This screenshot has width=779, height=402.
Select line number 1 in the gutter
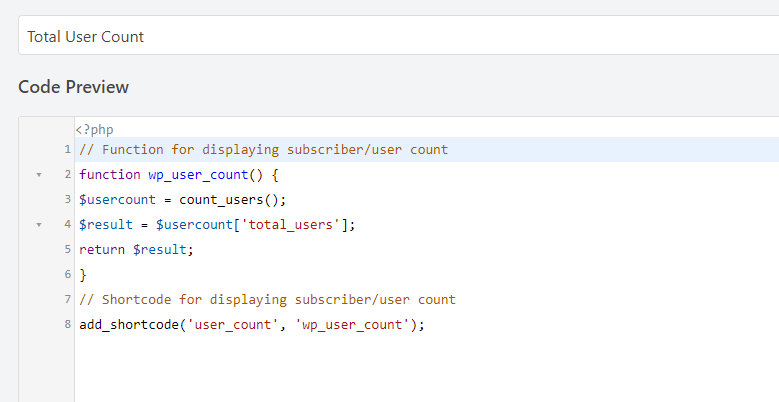pos(68,150)
